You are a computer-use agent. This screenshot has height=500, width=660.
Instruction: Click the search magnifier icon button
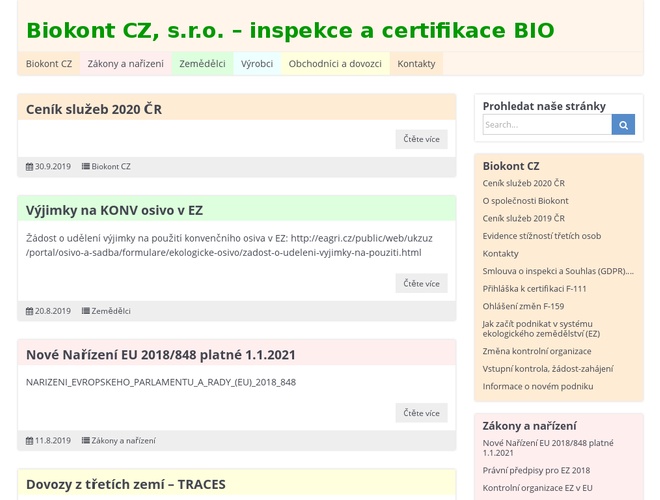(x=623, y=125)
